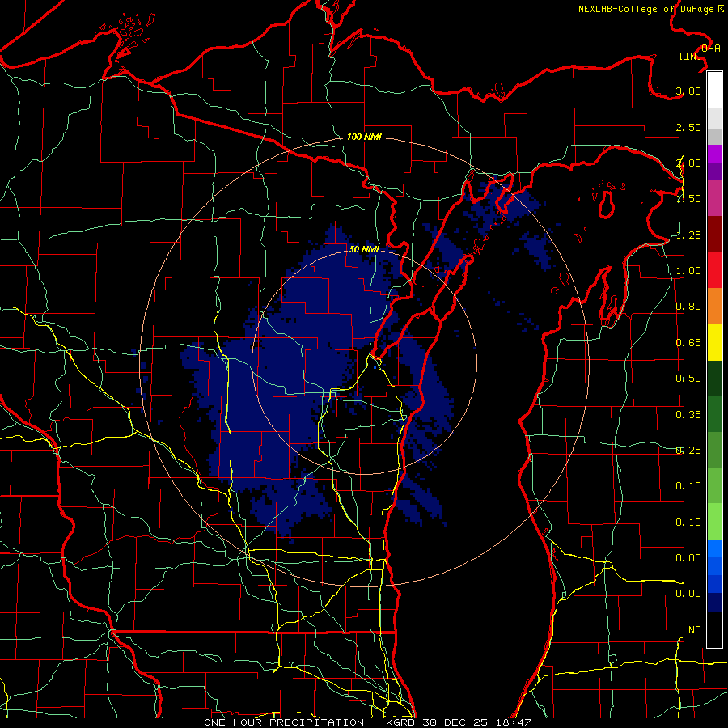Viewport: 728px width, 728px height.
Task: Click the 2.50 legend value
Action: [x=688, y=127]
